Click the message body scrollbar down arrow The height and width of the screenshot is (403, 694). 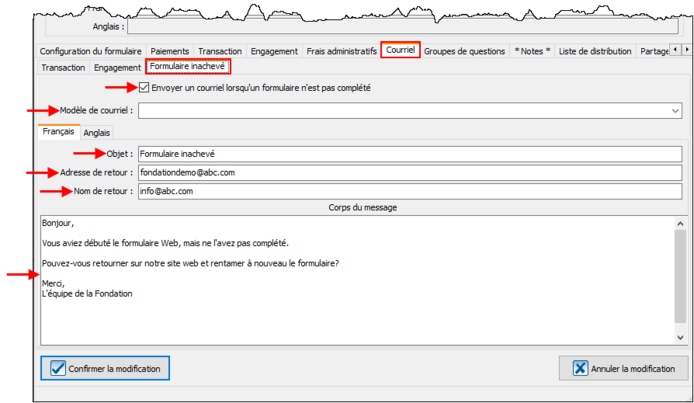tap(679, 338)
